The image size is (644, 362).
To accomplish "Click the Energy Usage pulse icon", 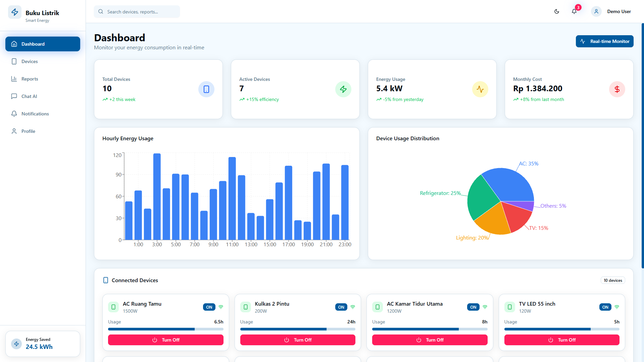I will pos(480,89).
